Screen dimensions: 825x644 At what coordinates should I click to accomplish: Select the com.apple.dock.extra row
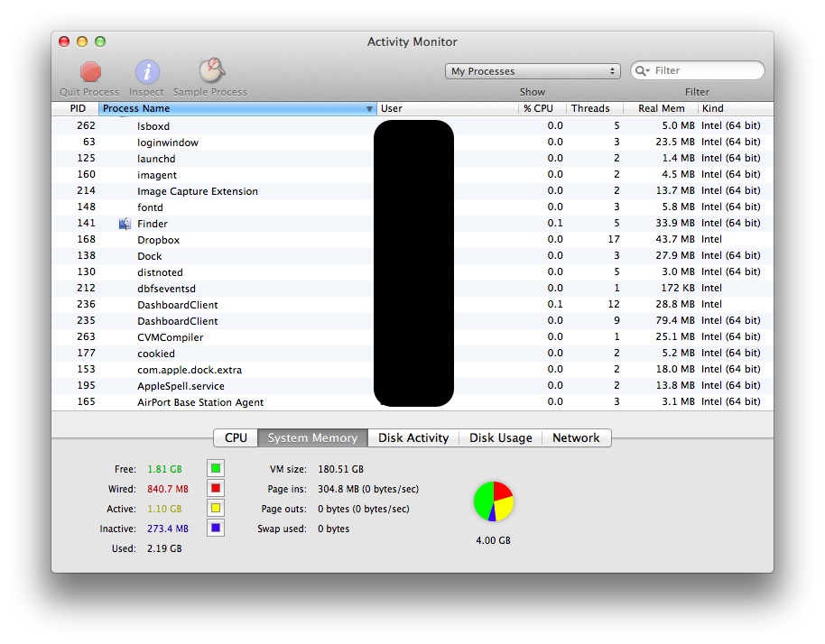(412, 370)
